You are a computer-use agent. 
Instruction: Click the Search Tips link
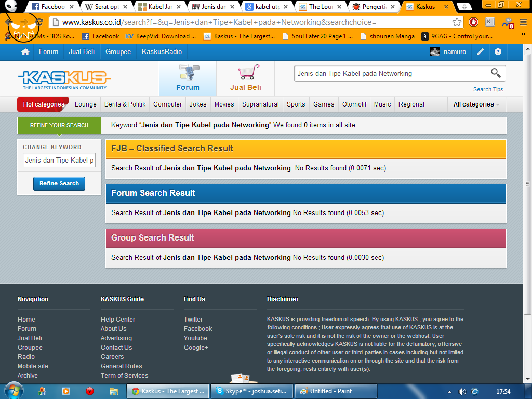coord(488,89)
